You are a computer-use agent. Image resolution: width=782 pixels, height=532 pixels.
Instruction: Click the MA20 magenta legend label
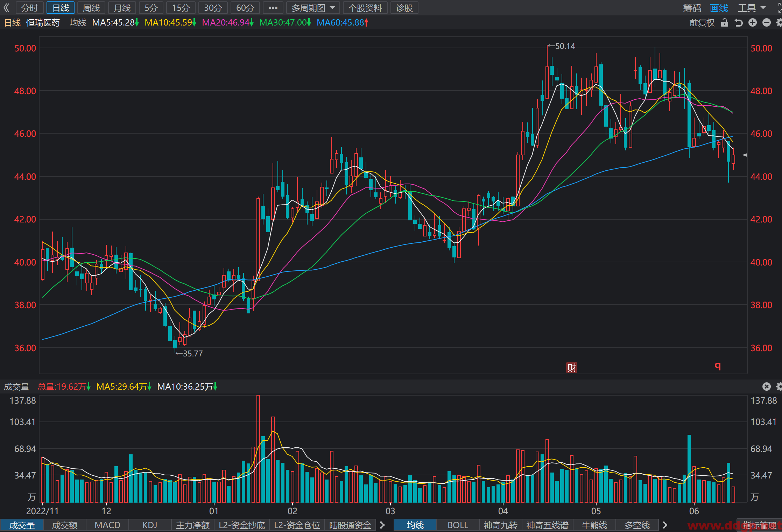tap(227, 23)
